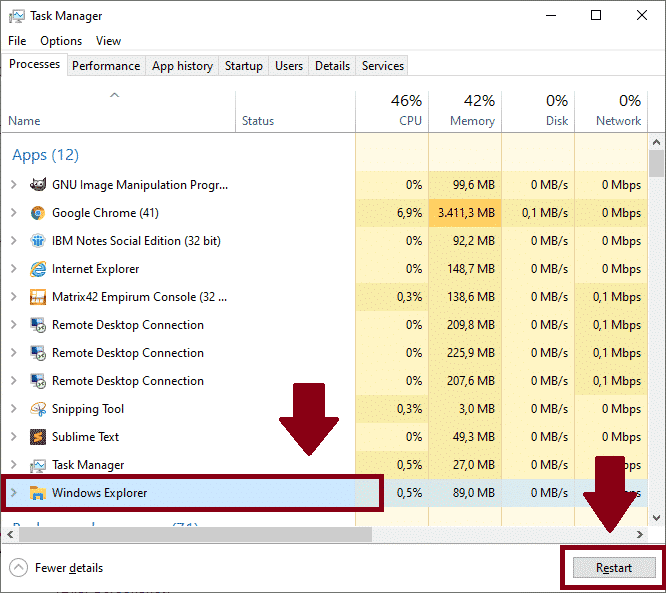Select the Matrix42 Empirum Console icon
Screen dimensions: 666x593
tap(38, 297)
